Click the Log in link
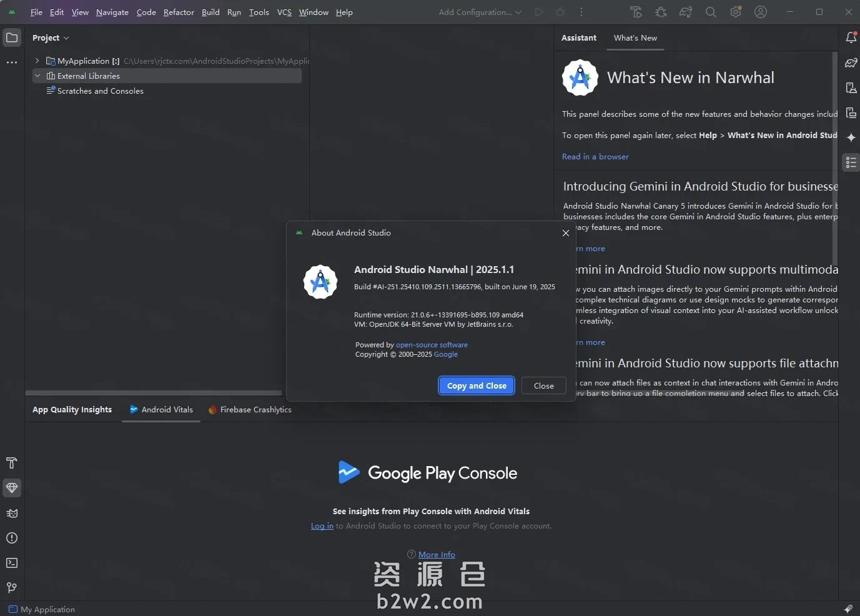The height and width of the screenshot is (616, 860). click(x=322, y=526)
